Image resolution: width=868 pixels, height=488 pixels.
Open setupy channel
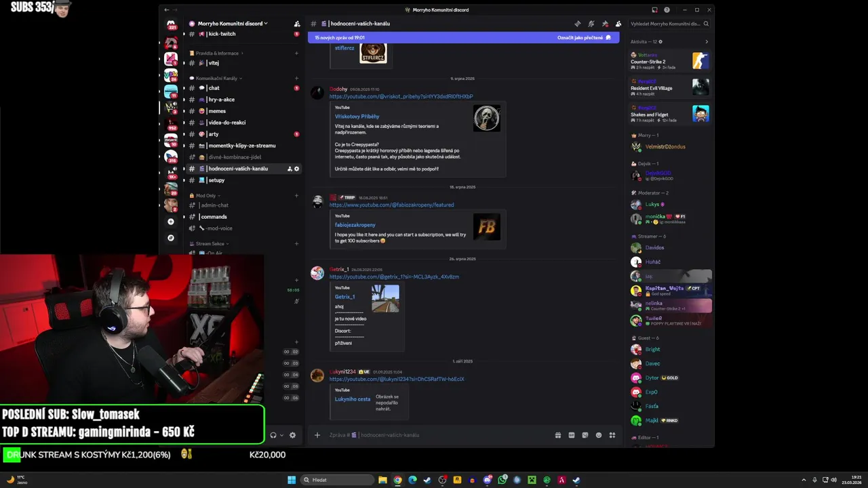243,180
